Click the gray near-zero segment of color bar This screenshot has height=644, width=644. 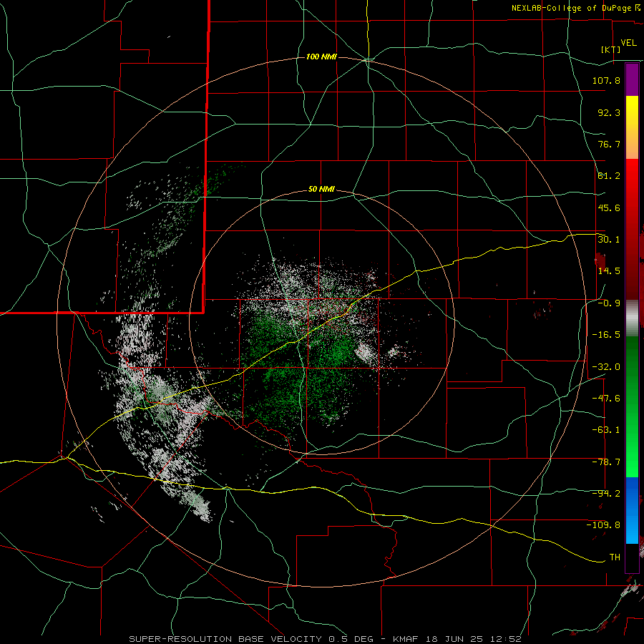[632, 318]
